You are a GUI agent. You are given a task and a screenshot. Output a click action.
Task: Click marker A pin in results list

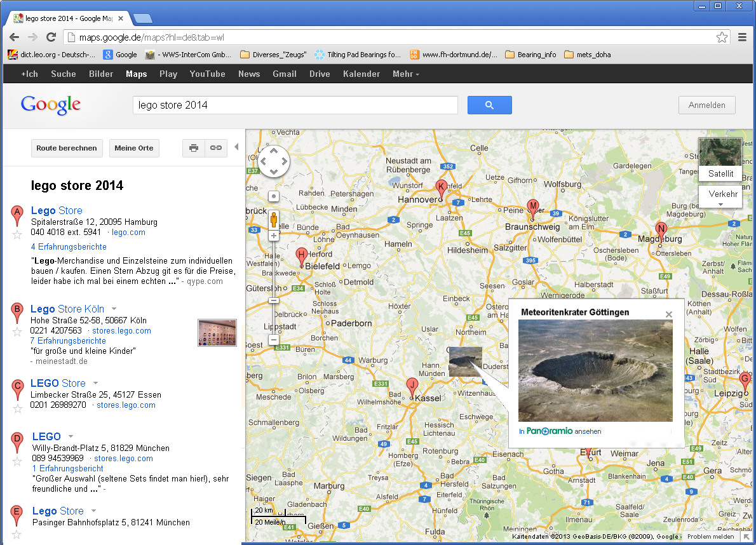[17, 215]
